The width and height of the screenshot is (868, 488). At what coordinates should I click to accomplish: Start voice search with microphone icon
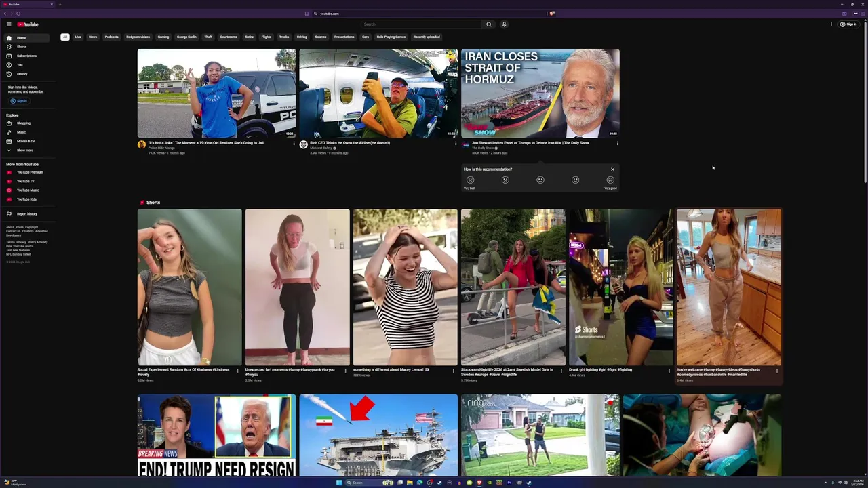(x=504, y=24)
